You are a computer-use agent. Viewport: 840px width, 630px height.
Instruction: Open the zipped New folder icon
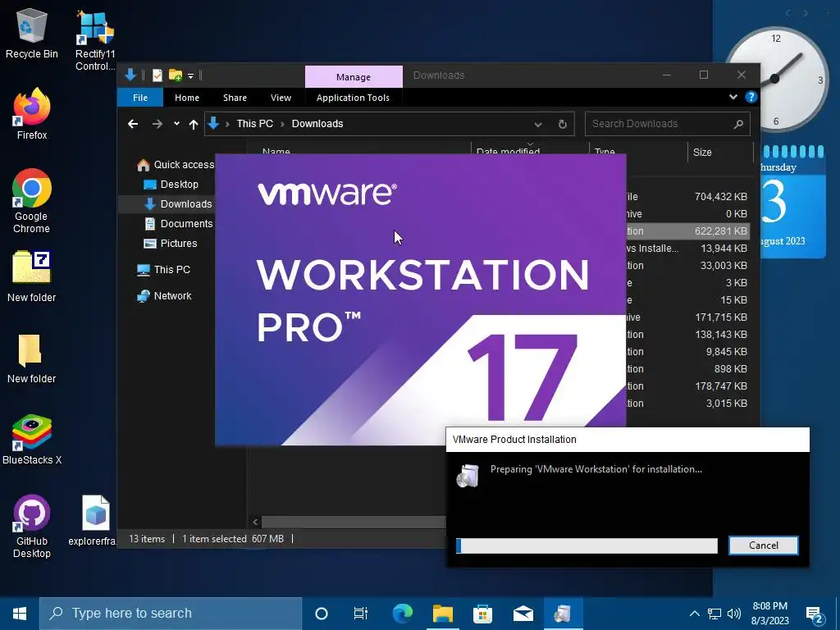pyautogui.click(x=32, y=276)
